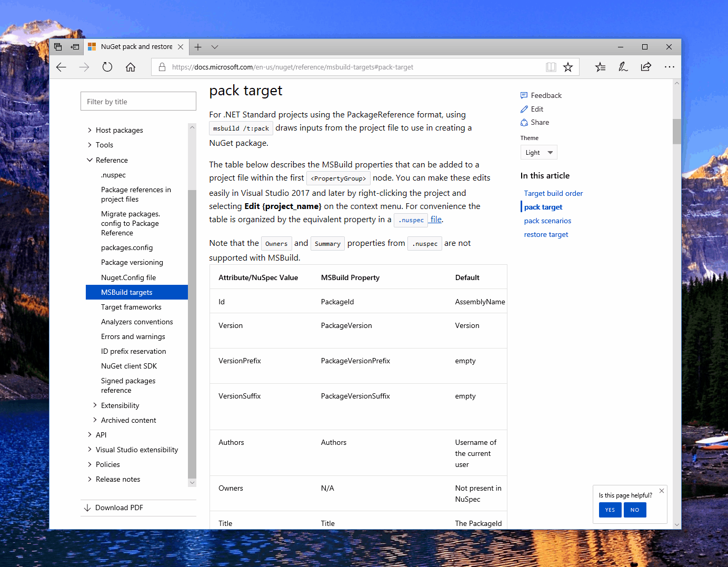This screenshot has height=567, width=728.
Task: Collapse the Reference section
Action: point(89,160)
